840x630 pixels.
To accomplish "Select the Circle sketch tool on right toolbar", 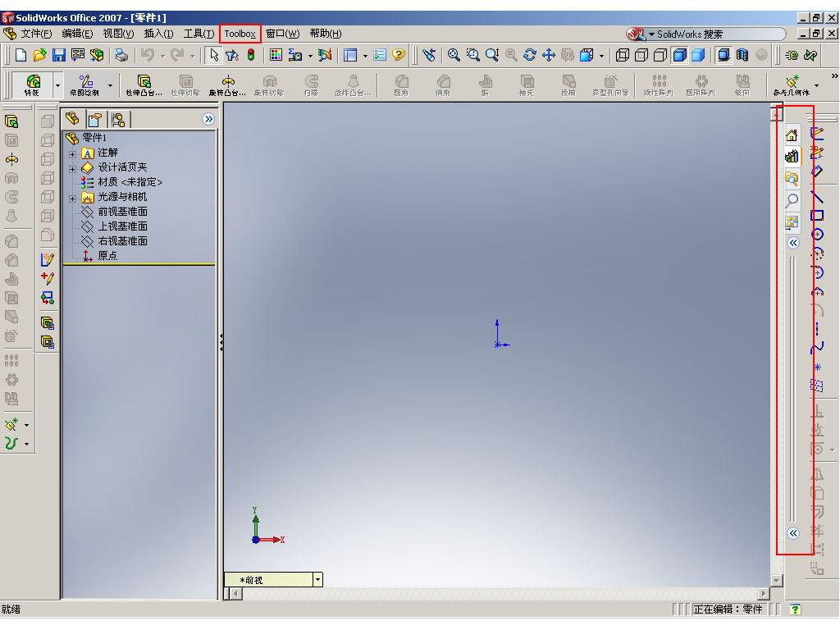I will pyautogui.click(x=817, y=234).
